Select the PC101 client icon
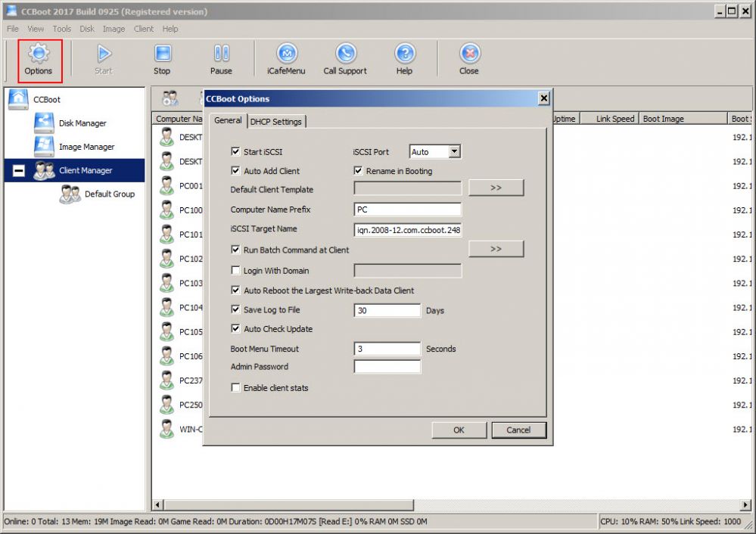This screenshot has height=534, width=756. click(166, 234)
